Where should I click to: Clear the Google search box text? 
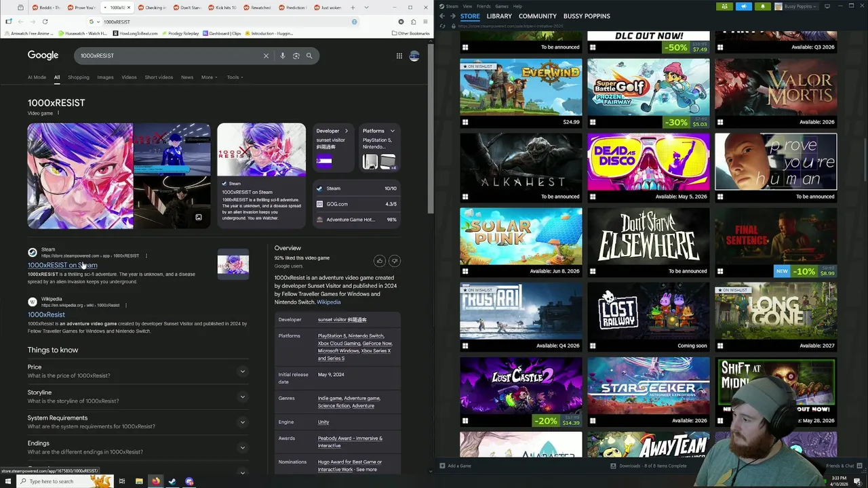[266, 56]
